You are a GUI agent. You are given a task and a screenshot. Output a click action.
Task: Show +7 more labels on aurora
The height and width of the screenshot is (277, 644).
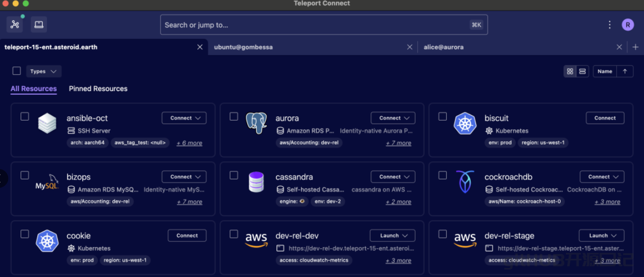tap(398, 144)
